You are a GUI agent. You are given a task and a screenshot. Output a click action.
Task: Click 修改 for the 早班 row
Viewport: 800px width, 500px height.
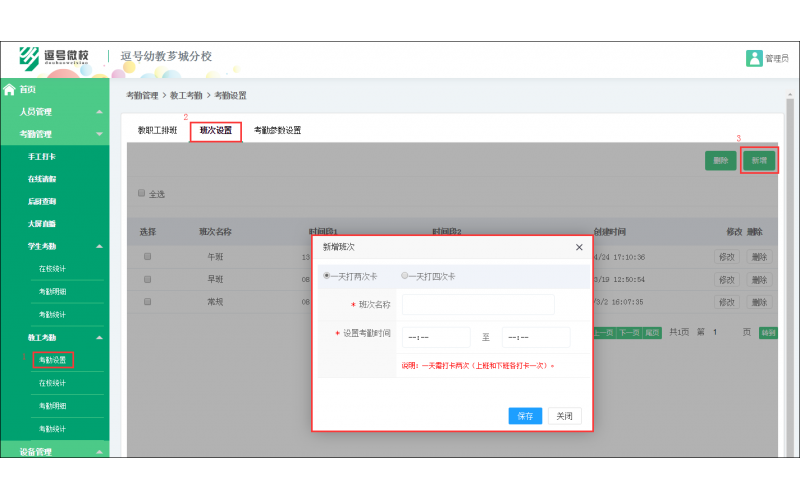click(727, 279)
